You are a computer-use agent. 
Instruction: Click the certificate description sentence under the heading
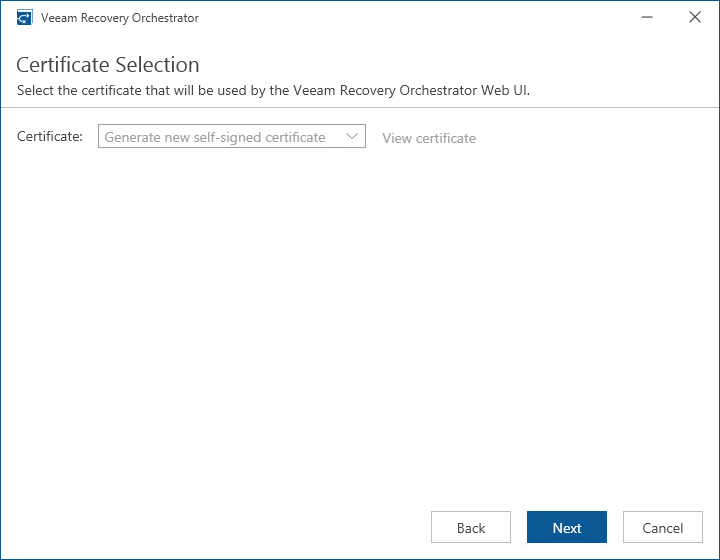273,90
